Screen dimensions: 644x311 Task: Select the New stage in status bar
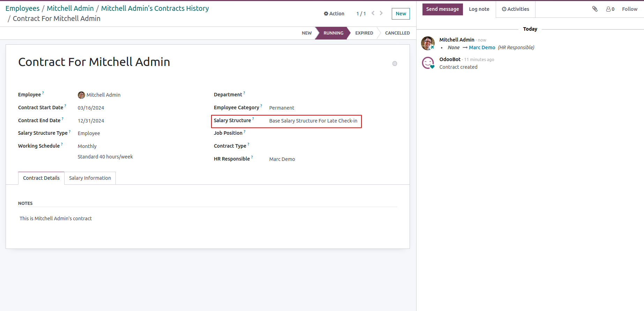point(307,33)
